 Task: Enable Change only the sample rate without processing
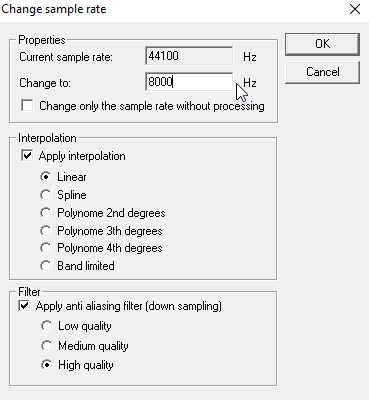(27, 106)
